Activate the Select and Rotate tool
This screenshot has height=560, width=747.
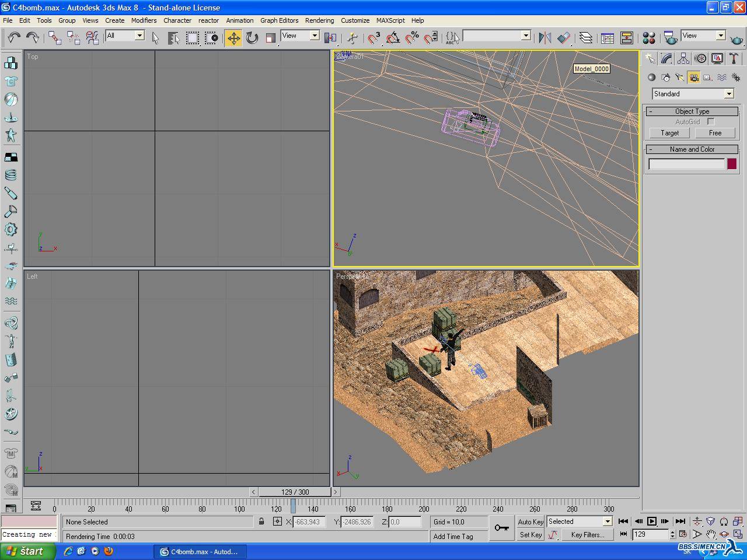point(252,38)
